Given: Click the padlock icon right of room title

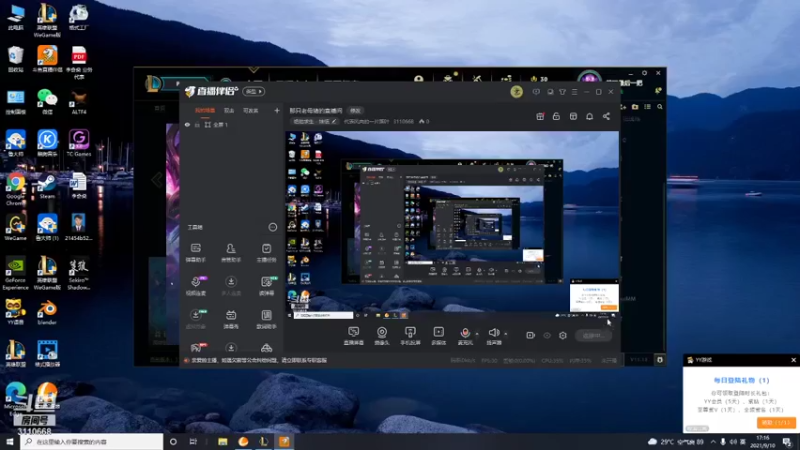Looking at the screenshot, I should click(556, 116).
